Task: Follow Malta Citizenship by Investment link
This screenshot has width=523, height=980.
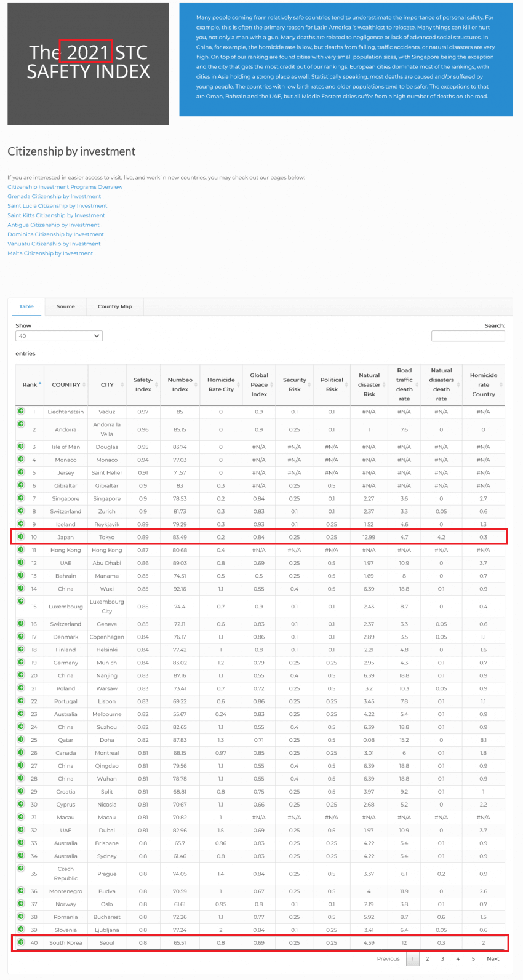Action: click(50, 253)
